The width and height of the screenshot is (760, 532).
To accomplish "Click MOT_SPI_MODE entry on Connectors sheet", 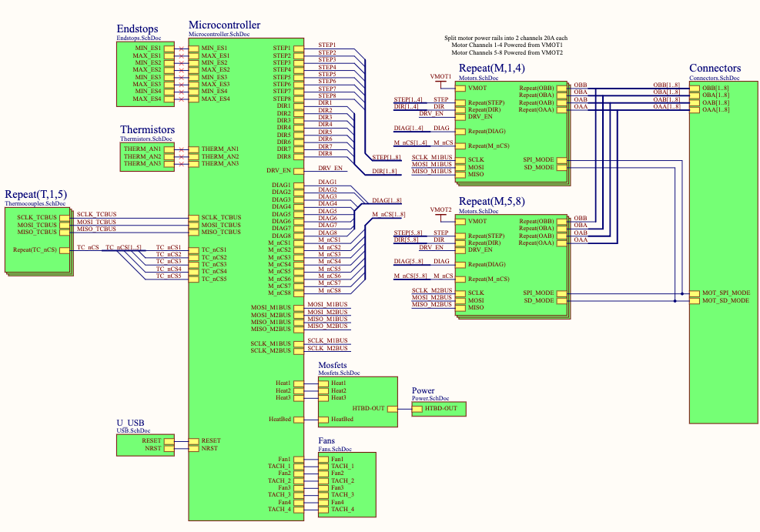I will 725,293.
